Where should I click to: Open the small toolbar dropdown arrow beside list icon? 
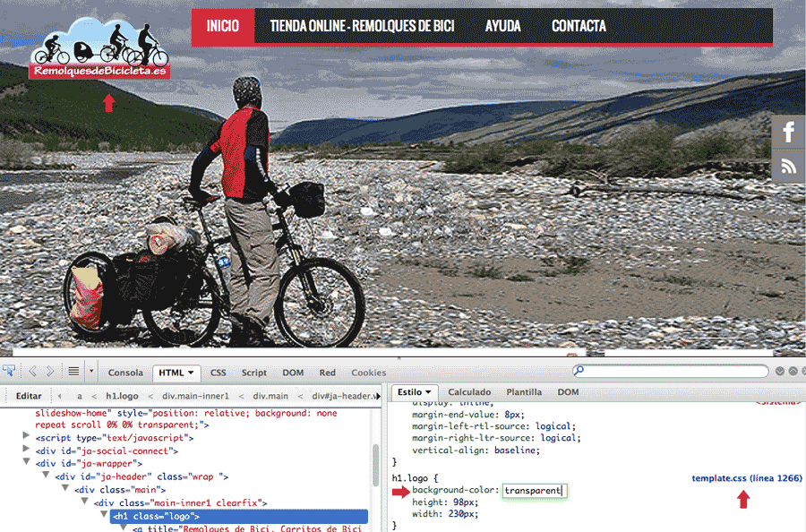(91, 371)
